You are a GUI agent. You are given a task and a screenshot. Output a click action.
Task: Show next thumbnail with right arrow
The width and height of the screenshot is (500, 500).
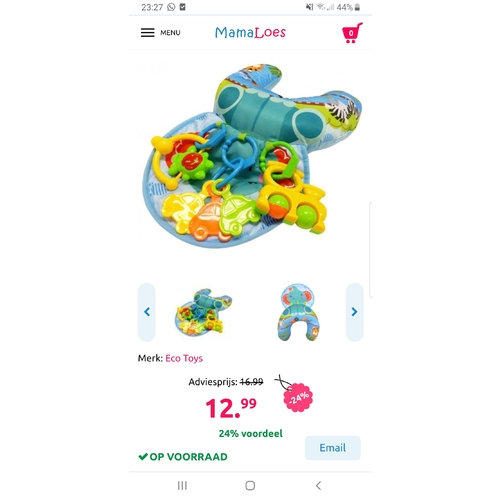354,312
